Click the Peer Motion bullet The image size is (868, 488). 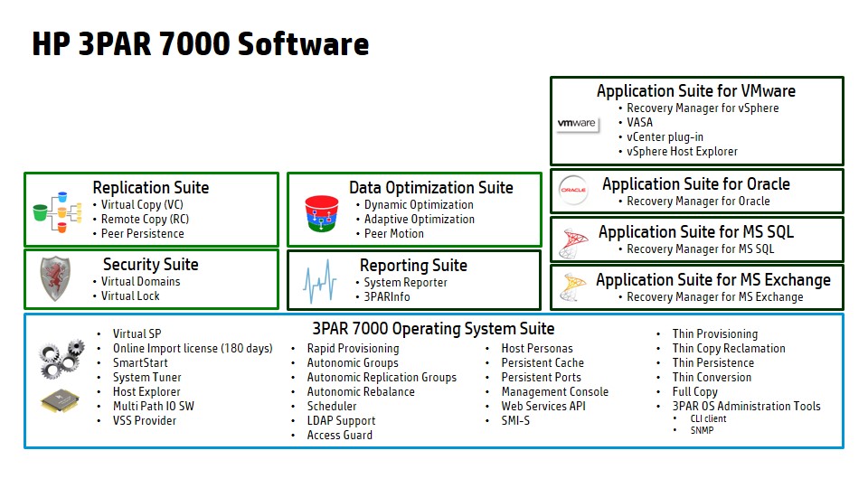coord(393,233)
